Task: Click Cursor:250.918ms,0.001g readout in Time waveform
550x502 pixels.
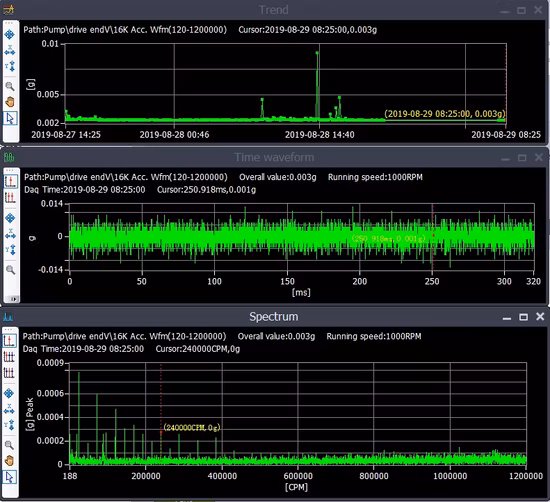Action: pos(206,190)
